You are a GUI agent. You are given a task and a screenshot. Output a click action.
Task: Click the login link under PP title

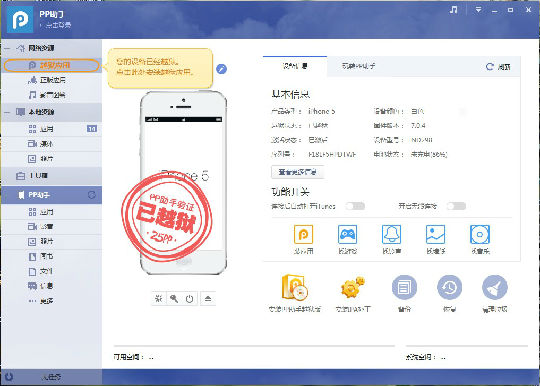57,25
